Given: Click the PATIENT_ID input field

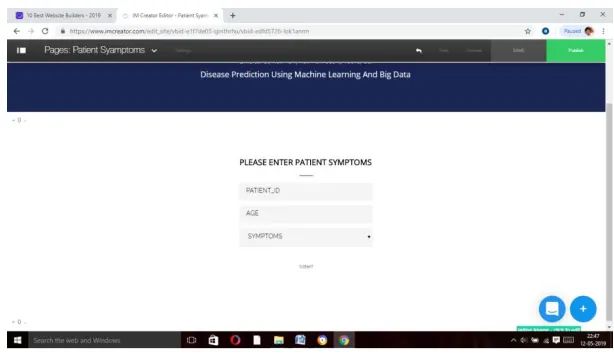Looking at the screenshot, I should click(306, 191).
